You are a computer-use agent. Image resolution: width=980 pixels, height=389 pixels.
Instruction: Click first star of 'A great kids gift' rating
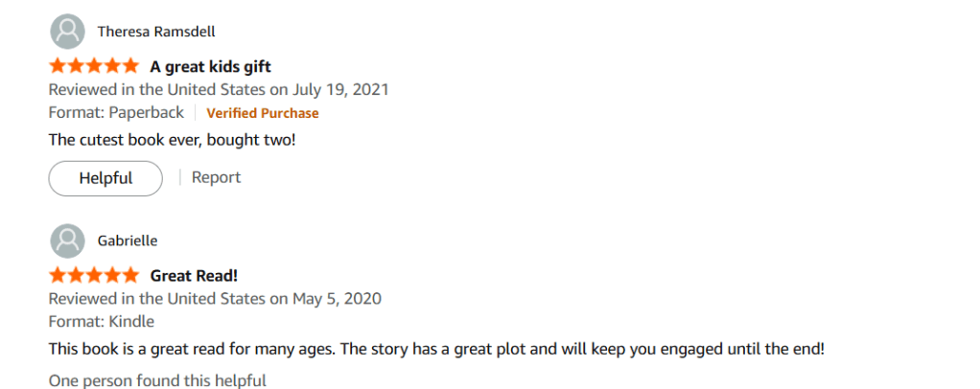(58, 67)
